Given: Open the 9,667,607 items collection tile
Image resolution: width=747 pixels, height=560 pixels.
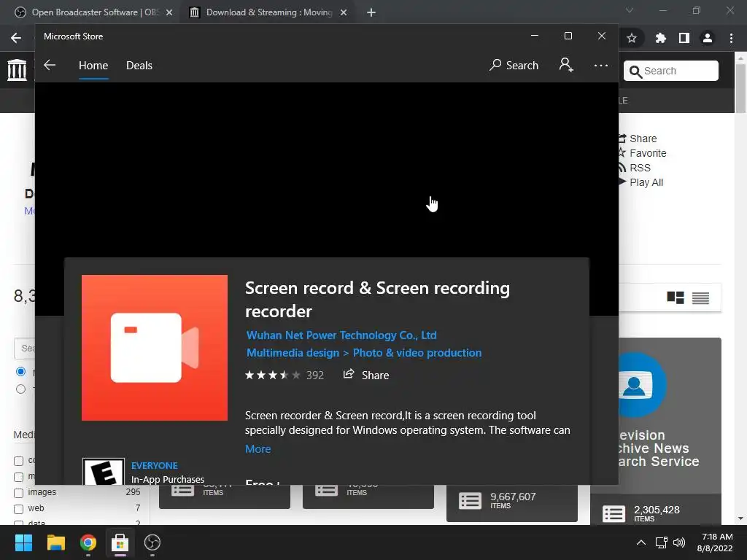Looking at the screenshot, I should (511, 503).
